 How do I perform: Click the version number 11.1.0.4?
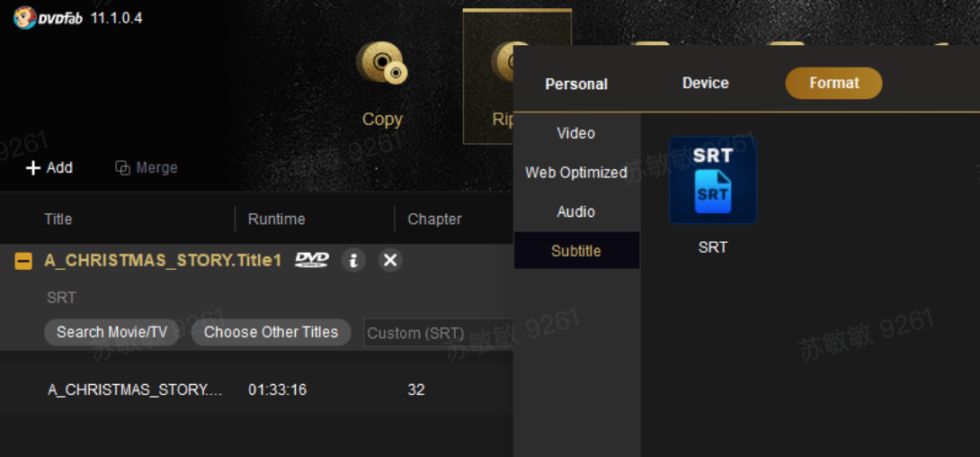pos(116,18)
